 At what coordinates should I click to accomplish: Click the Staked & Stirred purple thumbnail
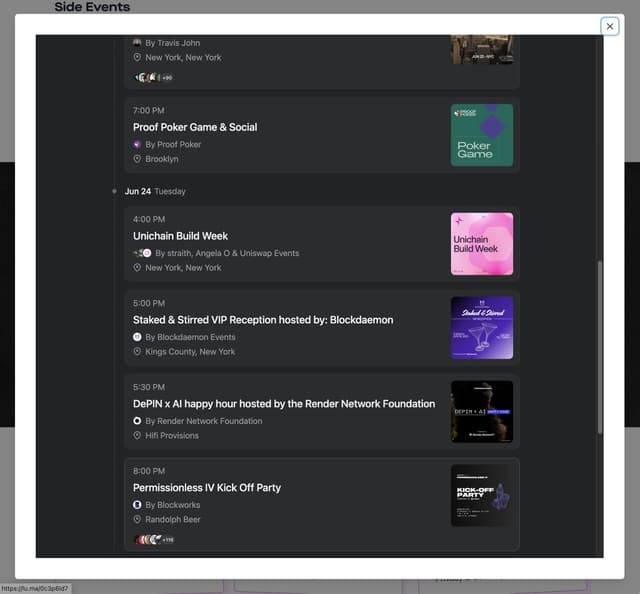pyautogui.click(x=482, y=328)
